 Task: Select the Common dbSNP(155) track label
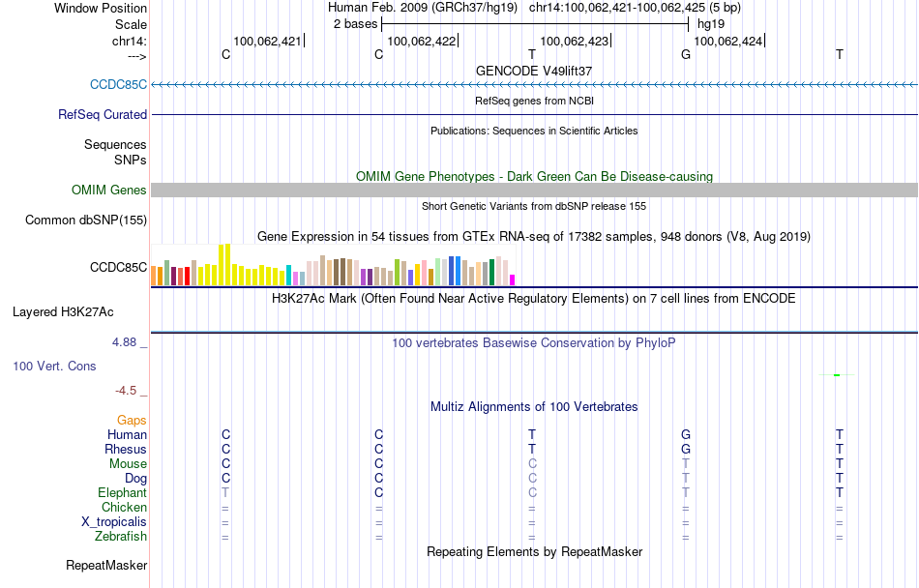coord(86,220)
